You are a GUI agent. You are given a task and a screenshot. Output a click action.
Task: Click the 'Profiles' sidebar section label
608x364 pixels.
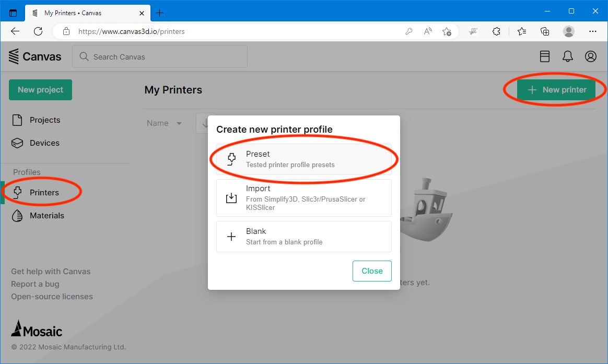coord(27,172)
